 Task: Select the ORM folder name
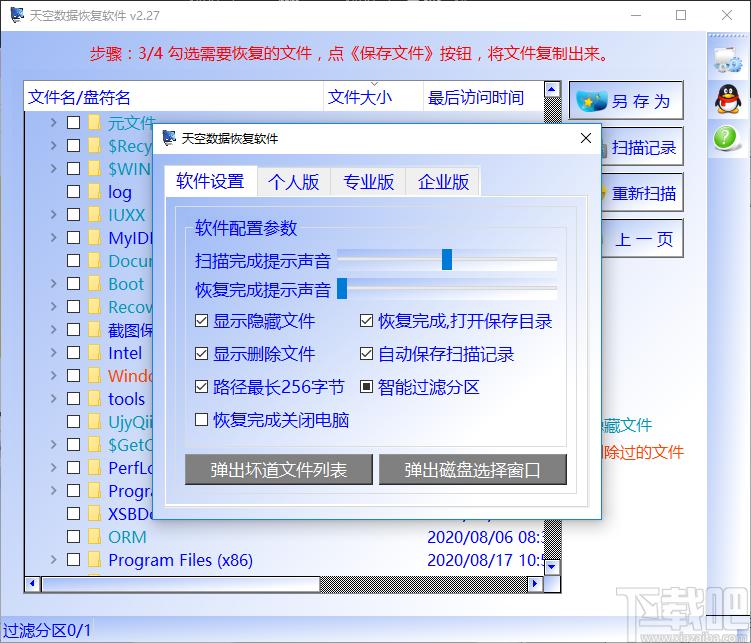pos(127,537)
